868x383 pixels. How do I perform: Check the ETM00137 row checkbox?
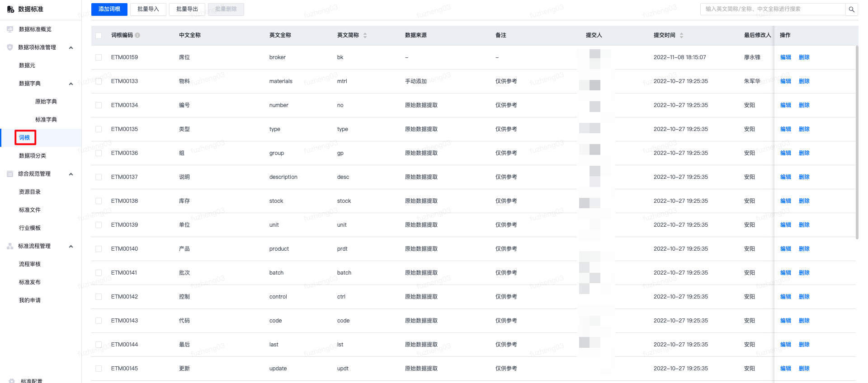99,177
